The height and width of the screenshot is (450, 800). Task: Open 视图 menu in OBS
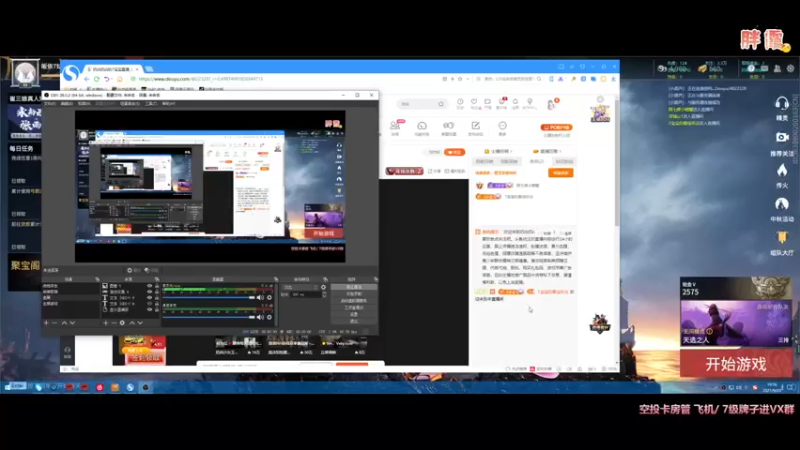84,104
